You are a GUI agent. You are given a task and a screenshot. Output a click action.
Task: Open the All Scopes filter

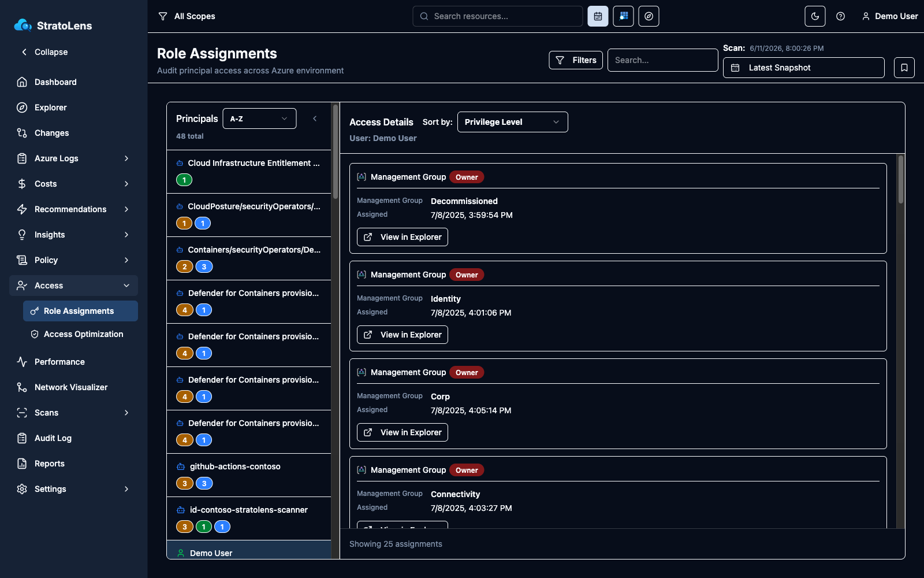tap(187, 16)
